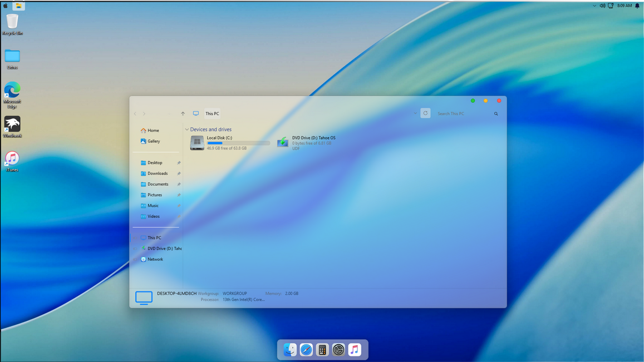644x362 pixels.
Task: Click the Search This PC field
Action: (x=463, y=113)
